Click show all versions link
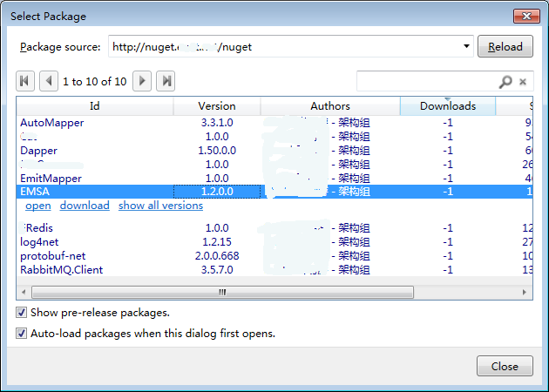The image size is (549, 392). [160, 206]
